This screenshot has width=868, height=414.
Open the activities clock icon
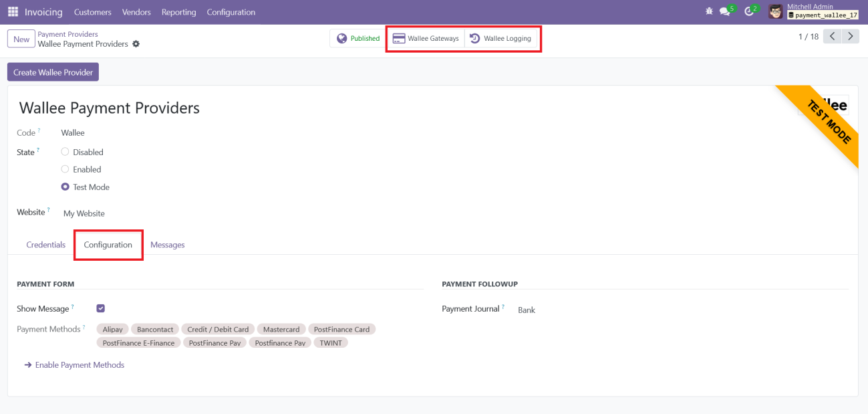coord(750,12)
